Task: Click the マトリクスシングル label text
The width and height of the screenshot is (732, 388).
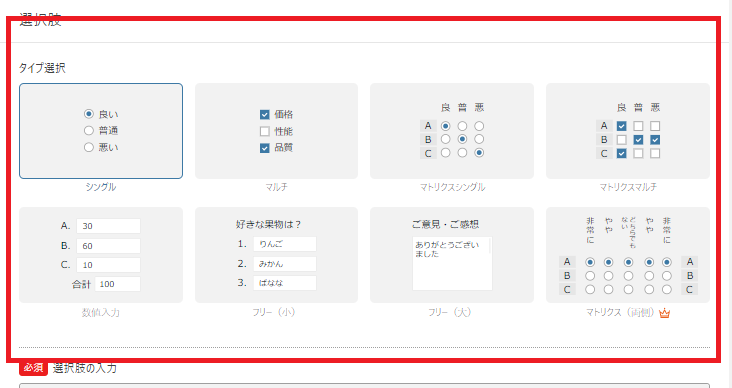Action: (452, 187)
